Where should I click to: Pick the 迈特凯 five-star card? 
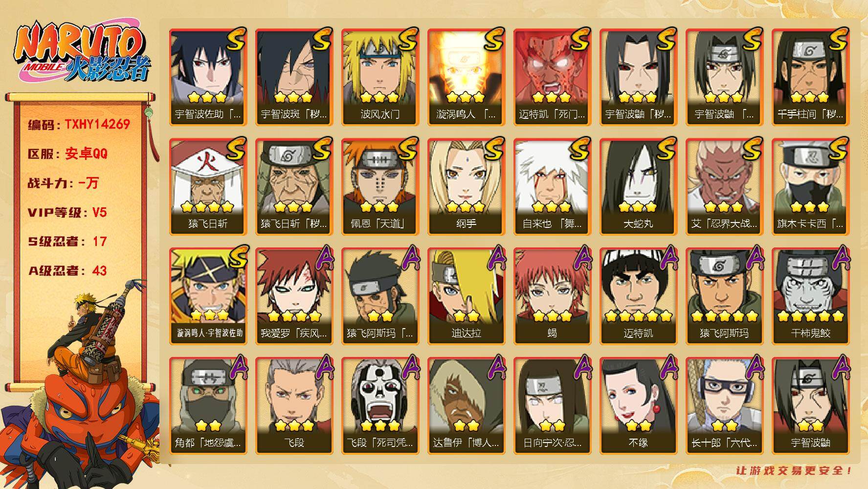click(x=638, y=296)
